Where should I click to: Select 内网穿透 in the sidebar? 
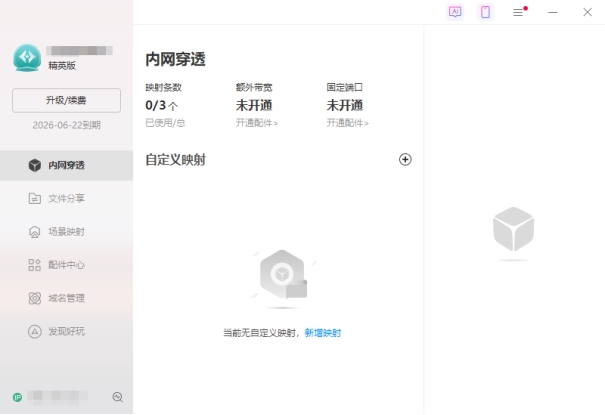pyautogui.click(x=66, y=165)
